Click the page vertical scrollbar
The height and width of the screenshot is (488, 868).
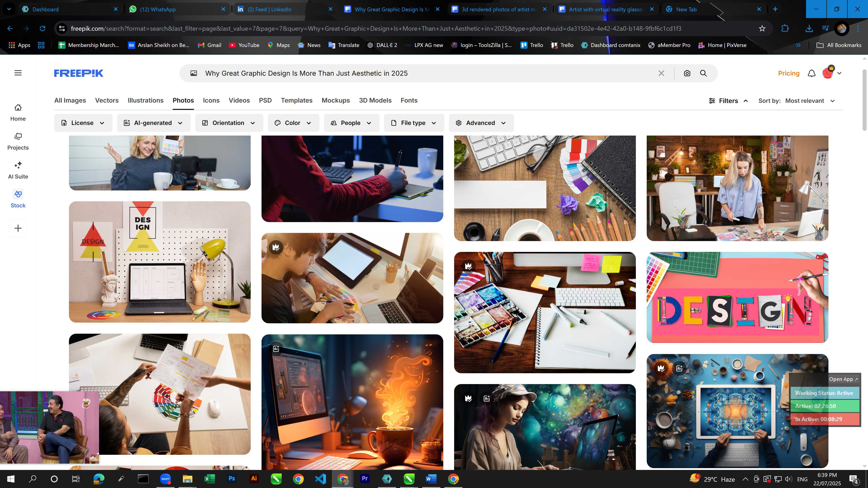click(x=864, y=100)
